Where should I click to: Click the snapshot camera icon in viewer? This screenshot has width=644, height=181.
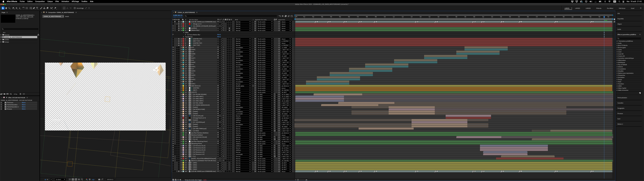[99, 179]
